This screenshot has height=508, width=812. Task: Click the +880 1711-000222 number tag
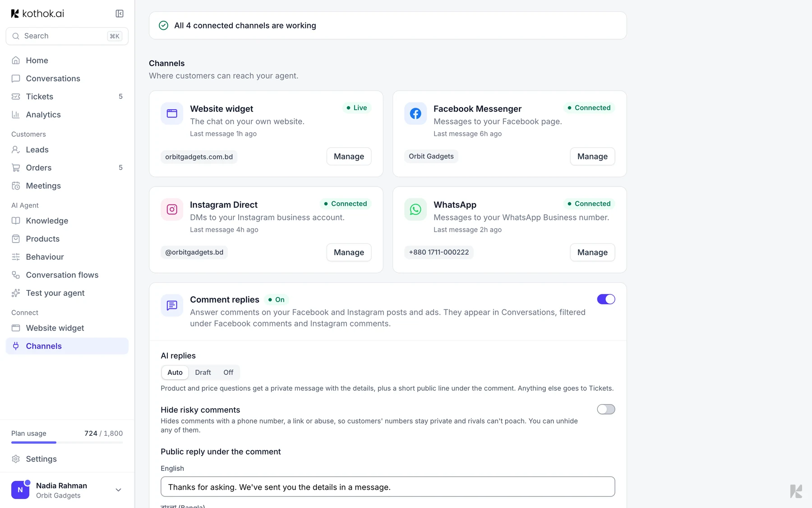(x=439, y=252)
